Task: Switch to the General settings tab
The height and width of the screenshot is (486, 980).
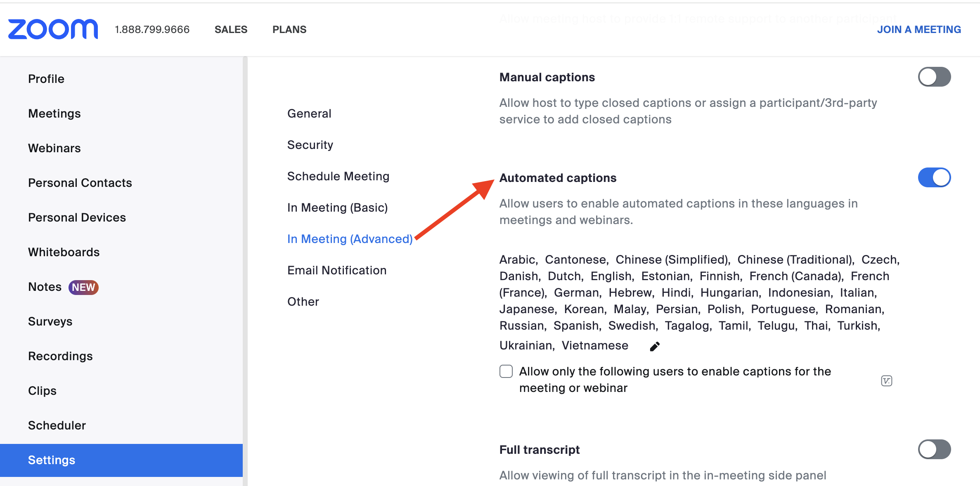Action: (309, 113)
